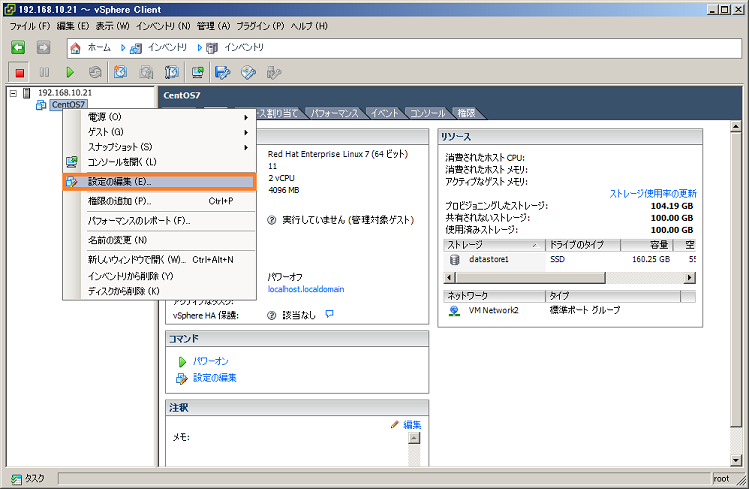The height and width of the screenshot is (489, 749).
Task: Click the 編集 link in 注釈 panel
Action: pos(412,425)
